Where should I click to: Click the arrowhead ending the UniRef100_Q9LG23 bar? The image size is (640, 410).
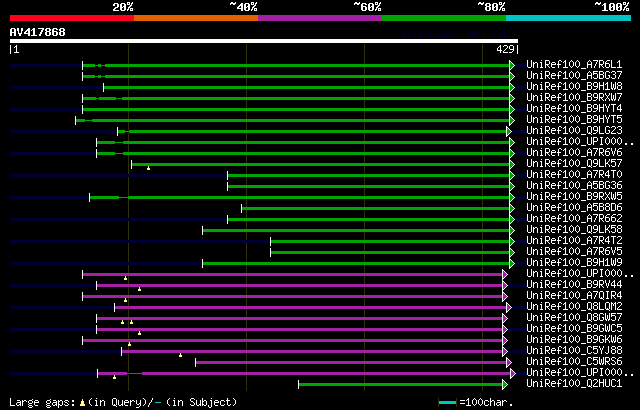tap(509, 131)
